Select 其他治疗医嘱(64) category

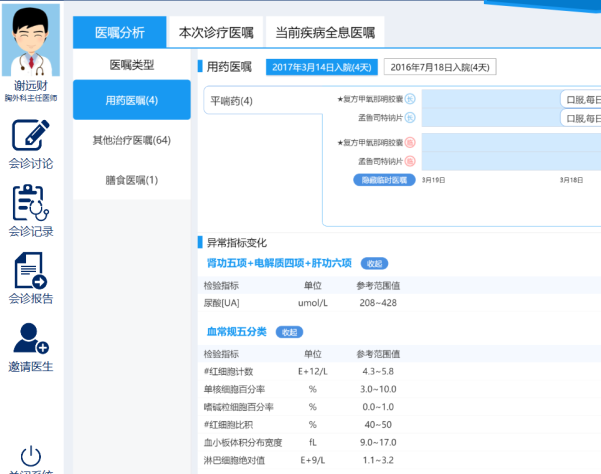(x=131, y=140)
